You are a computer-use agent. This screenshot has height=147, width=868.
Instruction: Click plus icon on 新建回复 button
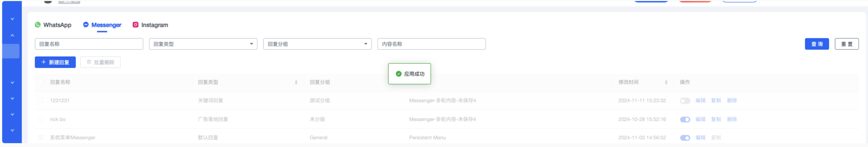tap(44, 62)
